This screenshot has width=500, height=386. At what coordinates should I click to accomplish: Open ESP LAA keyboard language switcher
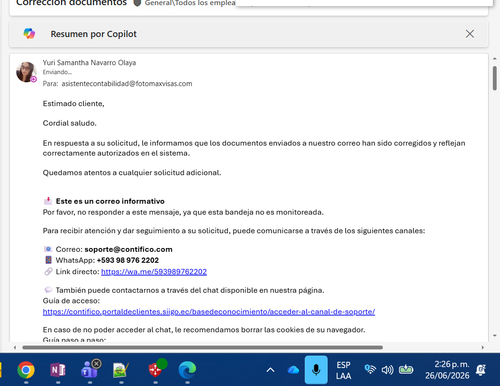344,370
